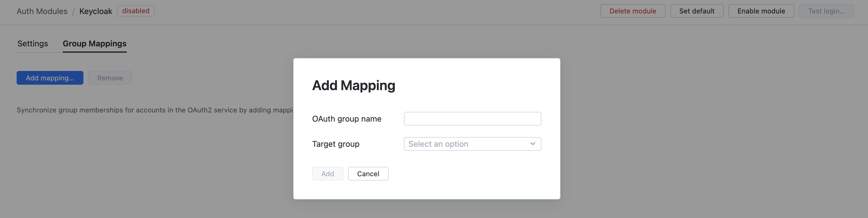This screenshot has width=868, height=218.
Task: Click the Add mapping... button
Action: (50, 78)
